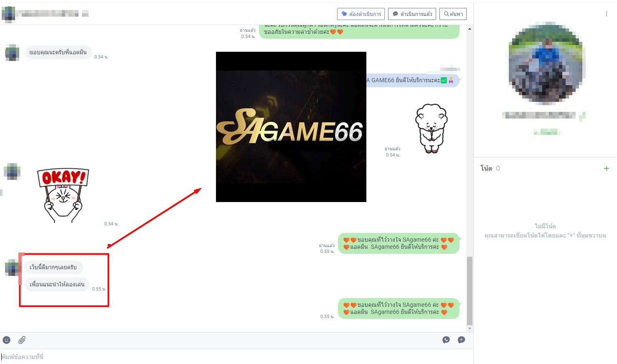Viewport: 617px width, 364px height.
Task: Mark chat as ต้องดำเนินการ
Action: [361, 14]
